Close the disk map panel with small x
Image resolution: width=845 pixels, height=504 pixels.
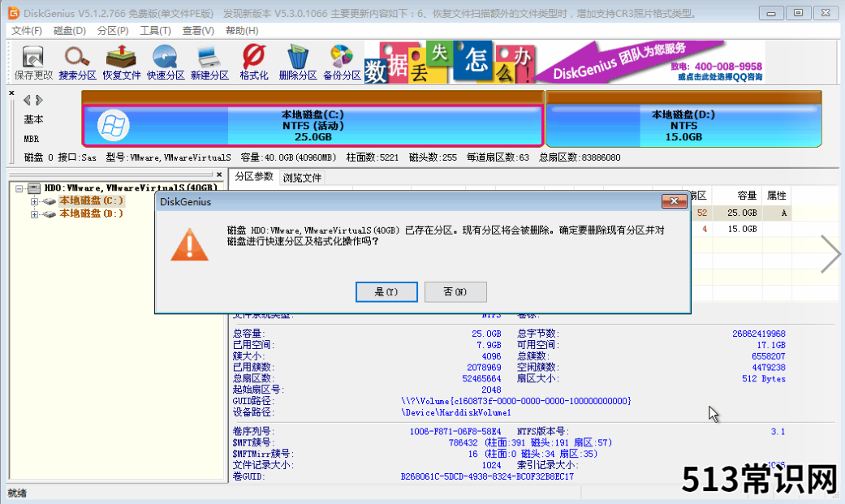[x=12, y=93]
